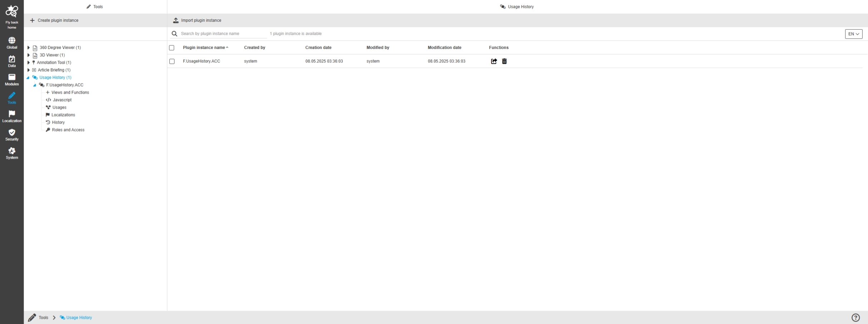
Task: Open Roles and Access in the tree
Action: [68, 130]
